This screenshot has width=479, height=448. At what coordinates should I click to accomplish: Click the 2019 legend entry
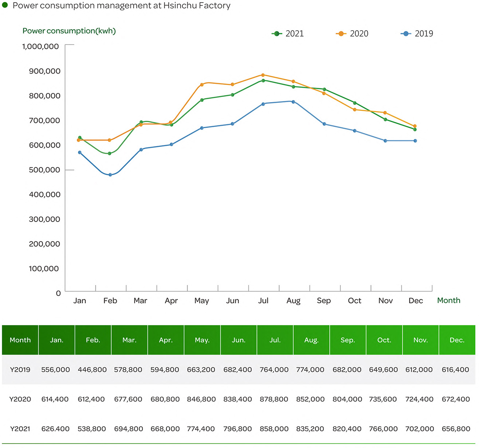417,34
